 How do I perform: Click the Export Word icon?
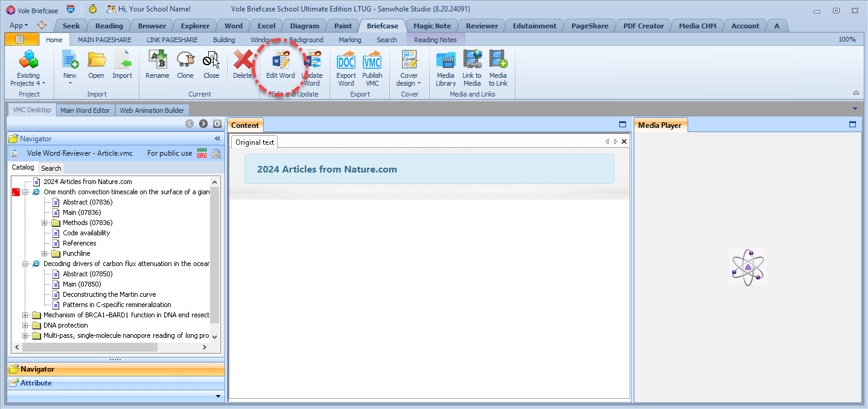coord(346,61)
